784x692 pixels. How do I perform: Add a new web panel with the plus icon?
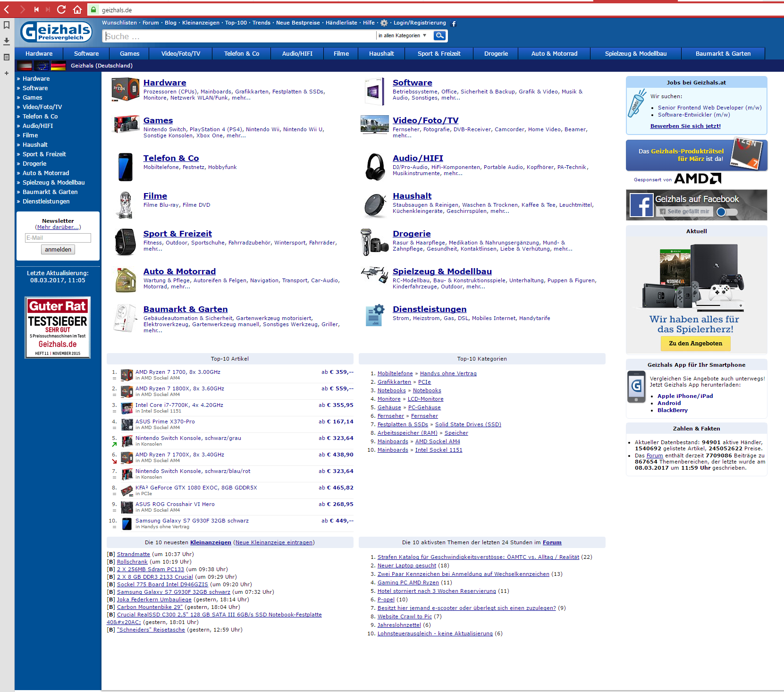click(x=7, y=73)
